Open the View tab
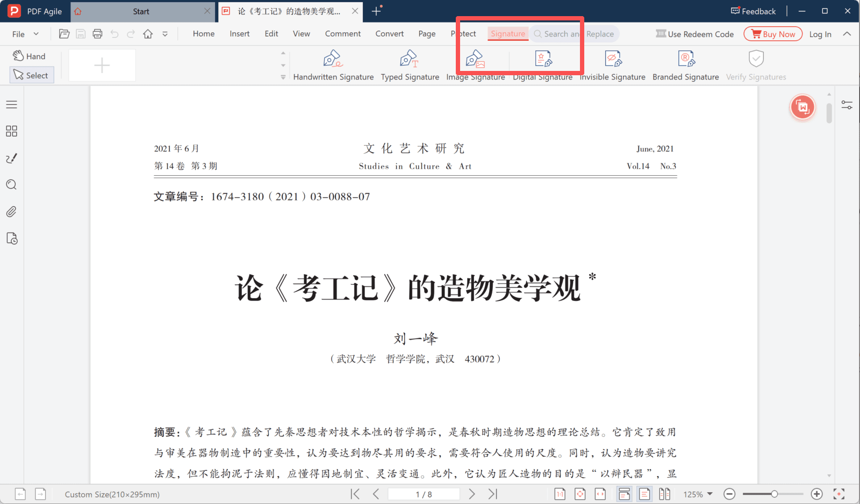Viewport: 860px width, 504px height. 302,34
